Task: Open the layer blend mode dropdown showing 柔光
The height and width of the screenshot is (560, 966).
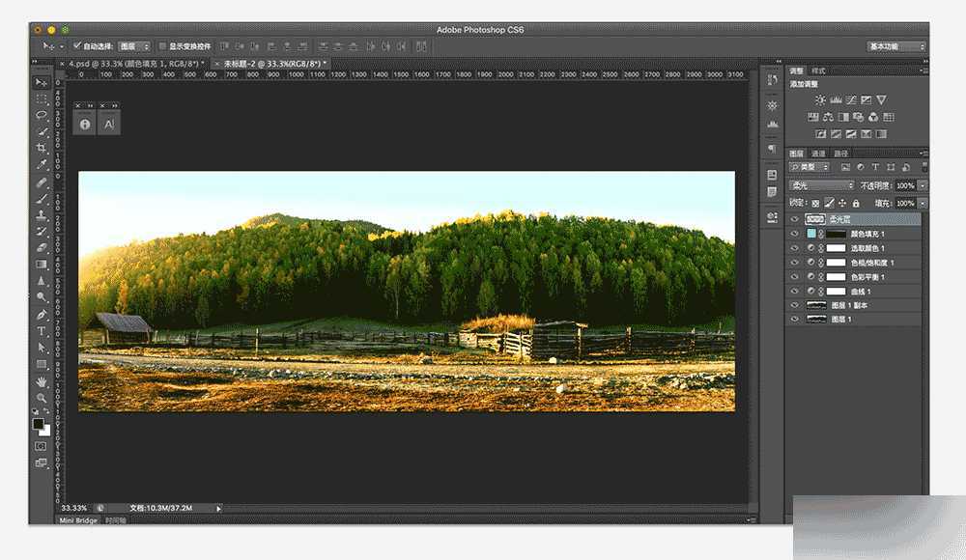Action: (x=820, y=184)
